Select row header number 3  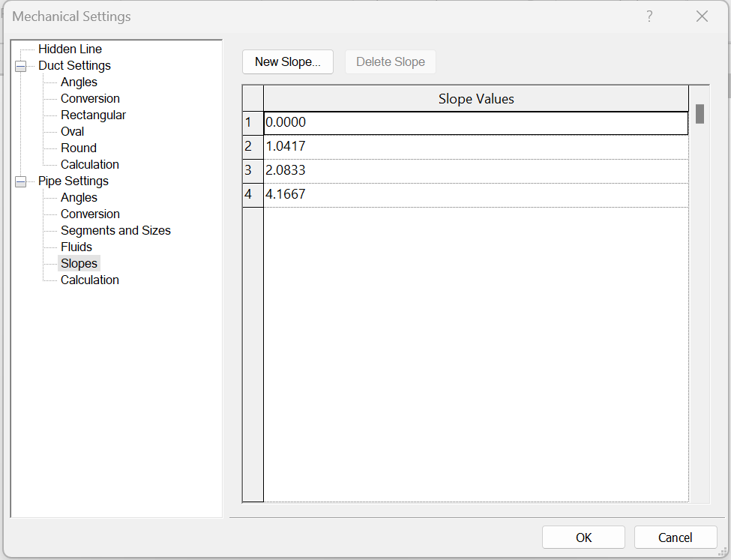click(253, 171)
